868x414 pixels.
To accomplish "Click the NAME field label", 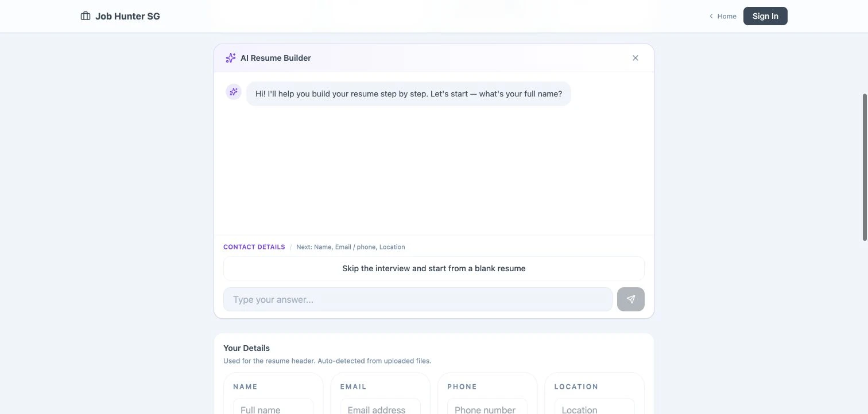I will click(245, 387).
